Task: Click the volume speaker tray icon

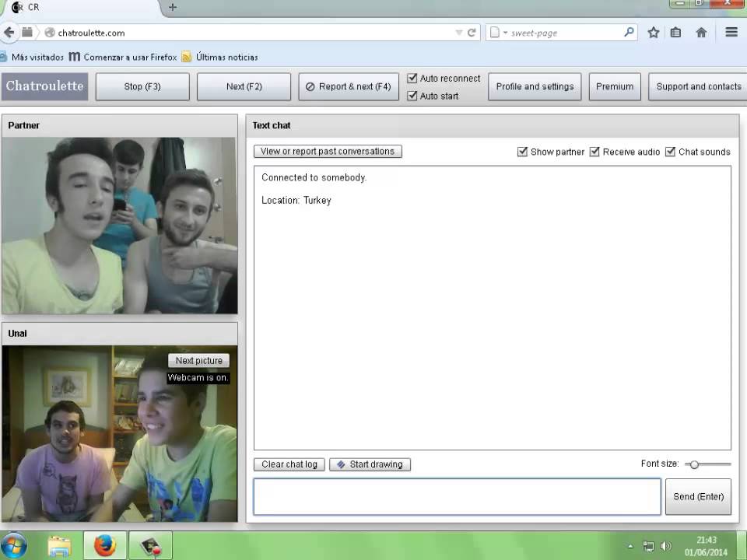Action: 666,546
